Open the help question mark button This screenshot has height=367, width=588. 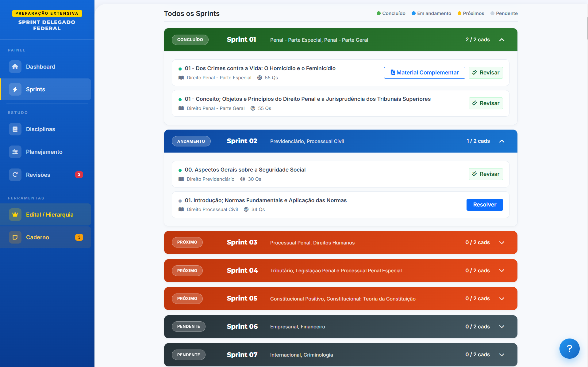(569, 348)
